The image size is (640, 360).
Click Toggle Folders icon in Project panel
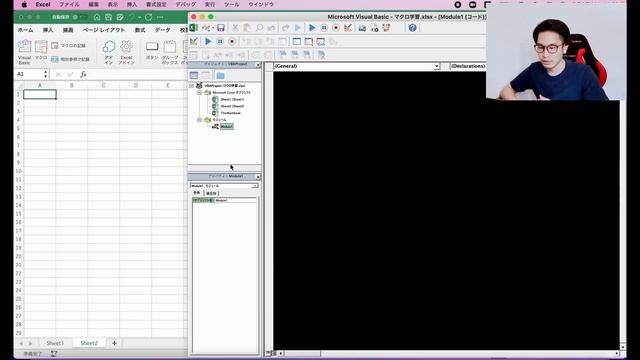(220, 76)
